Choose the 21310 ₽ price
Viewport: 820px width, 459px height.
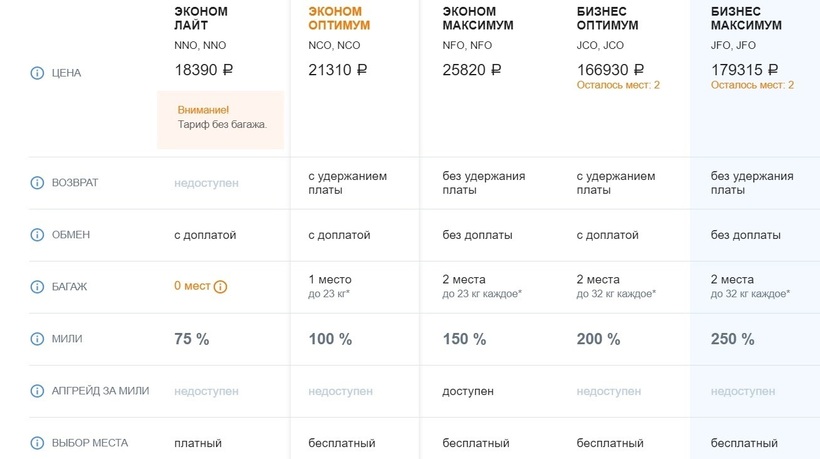pos(338,70)
